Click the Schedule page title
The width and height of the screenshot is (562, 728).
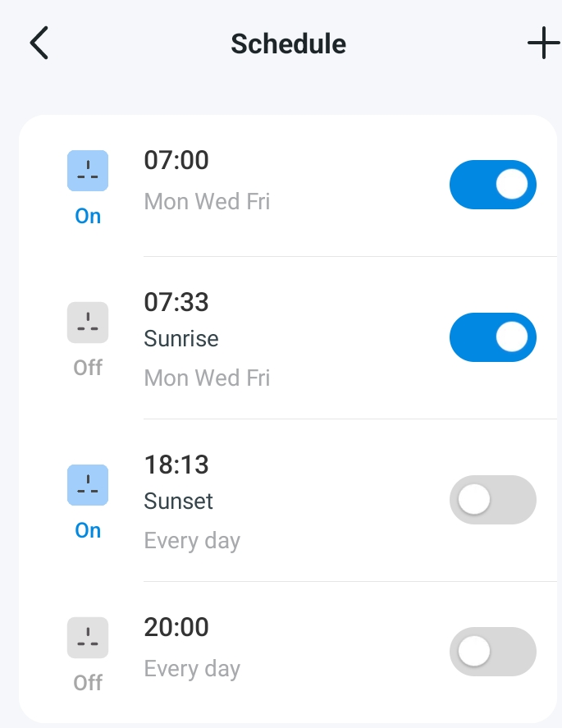tap(288, 43)
